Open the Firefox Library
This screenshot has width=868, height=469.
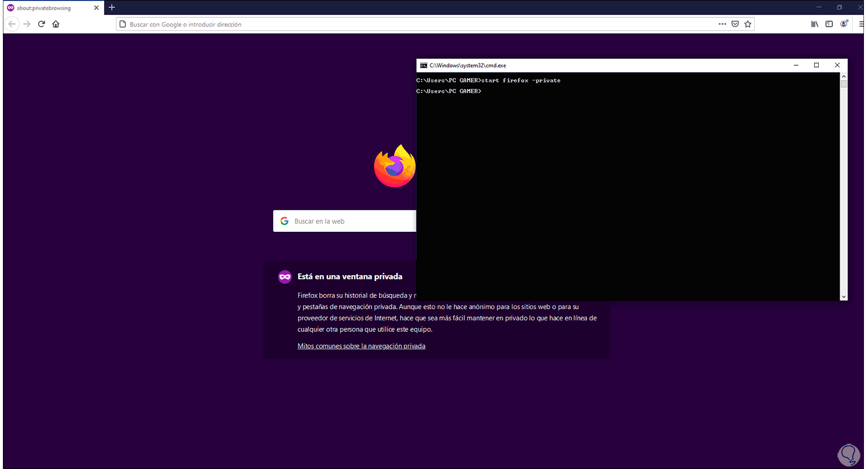[x=814, y=24]
